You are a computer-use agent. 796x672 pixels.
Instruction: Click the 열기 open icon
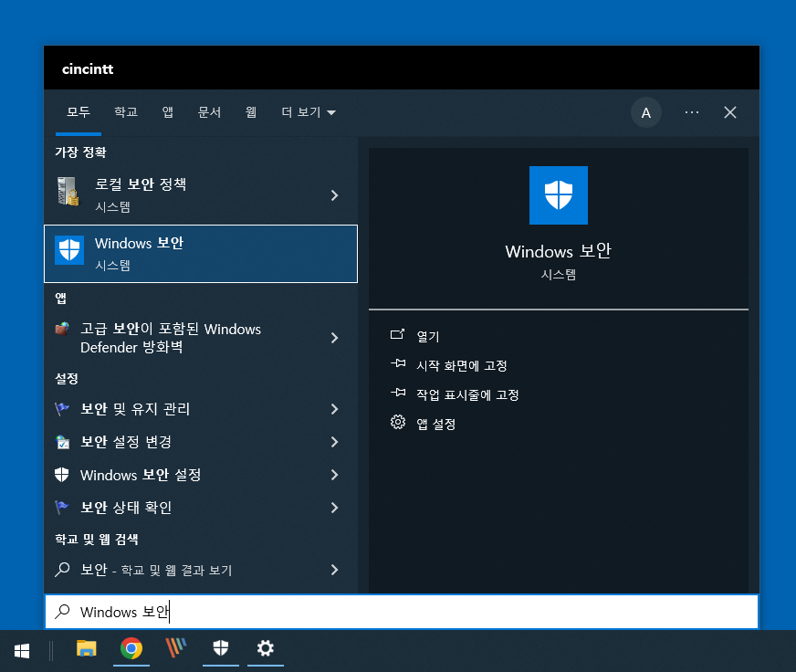coord(397,334)
